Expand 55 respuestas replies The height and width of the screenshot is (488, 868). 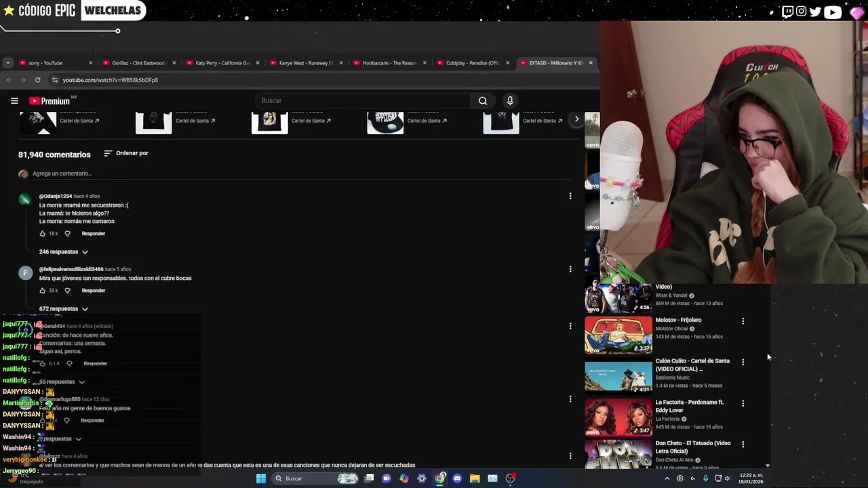click(62, 382)
